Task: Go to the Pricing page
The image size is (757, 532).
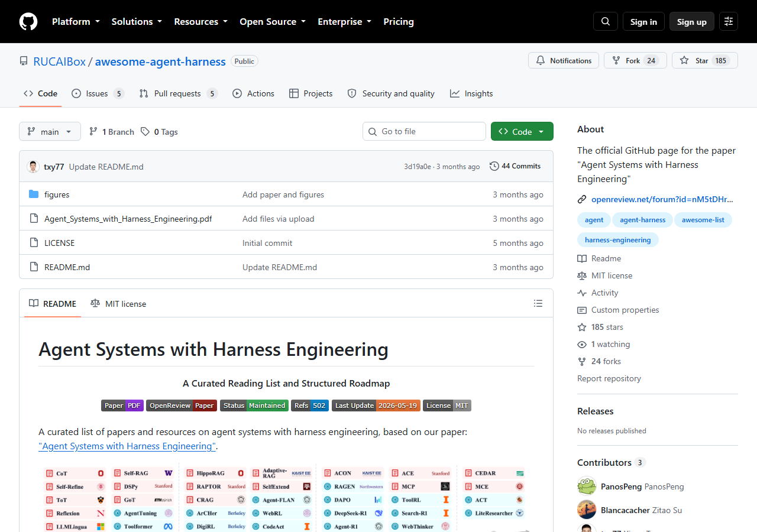Action: (399, 22)
